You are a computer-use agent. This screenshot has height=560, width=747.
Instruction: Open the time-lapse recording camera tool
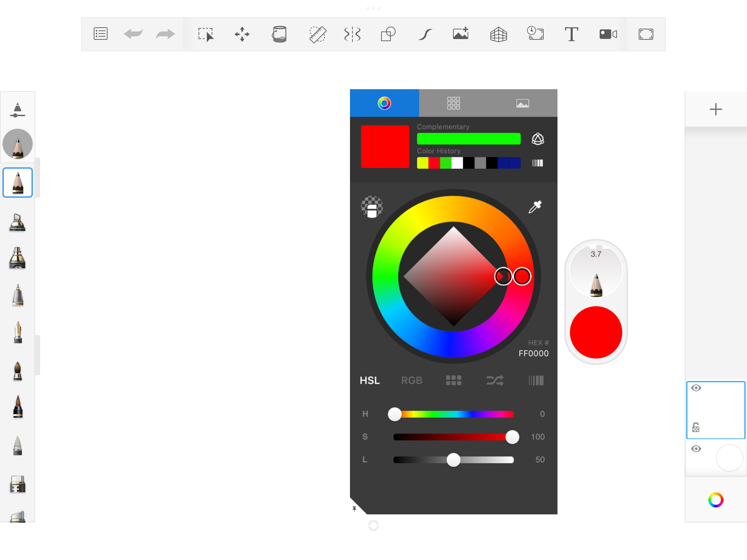click(608, 34)
